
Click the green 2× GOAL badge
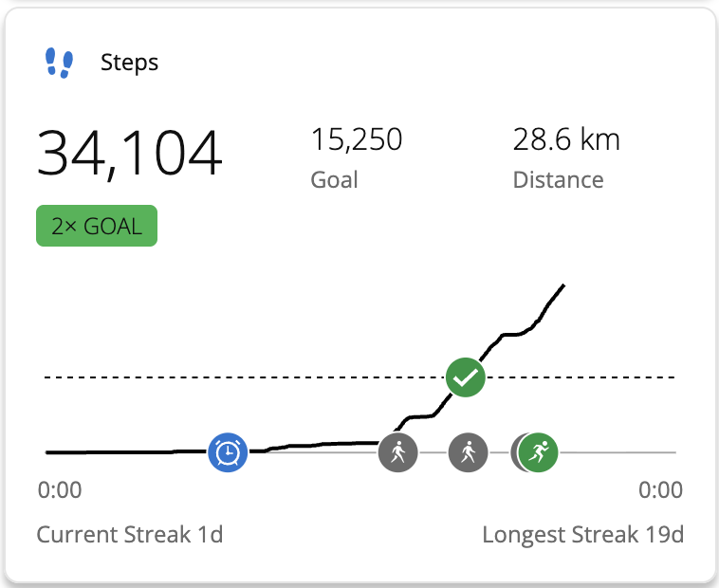tap(97, 227)
